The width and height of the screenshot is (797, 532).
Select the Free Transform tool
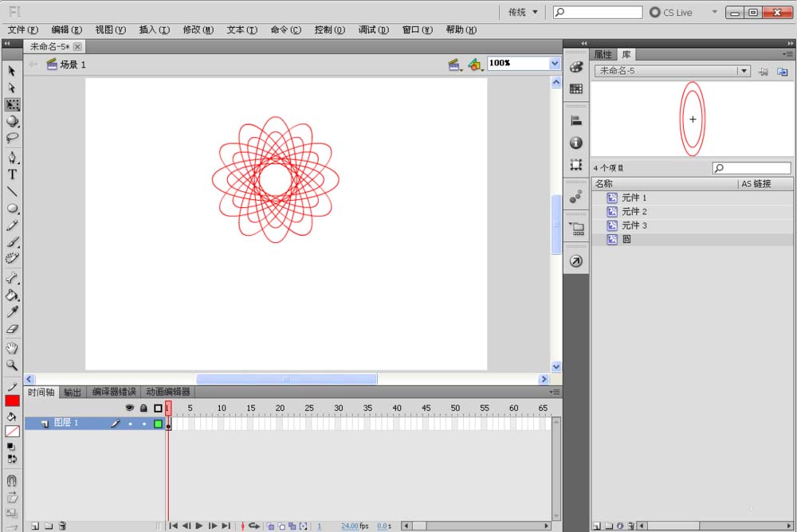click(x=13, y=104)
